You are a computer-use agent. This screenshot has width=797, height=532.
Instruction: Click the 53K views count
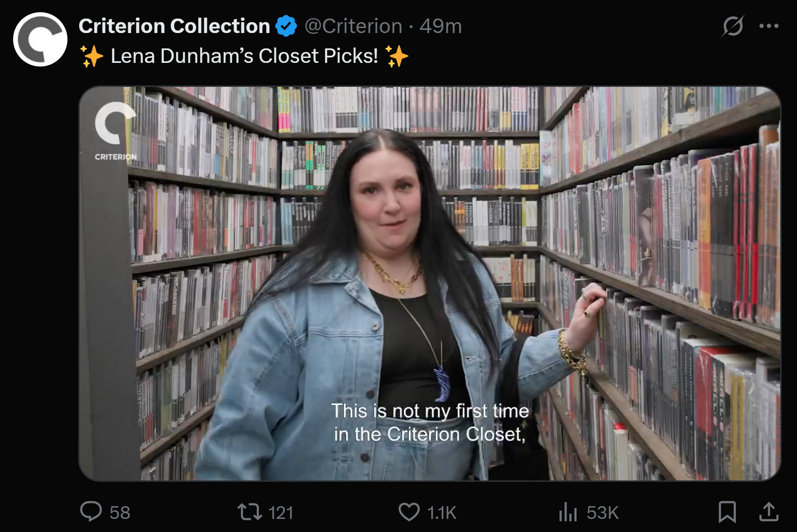602,513
